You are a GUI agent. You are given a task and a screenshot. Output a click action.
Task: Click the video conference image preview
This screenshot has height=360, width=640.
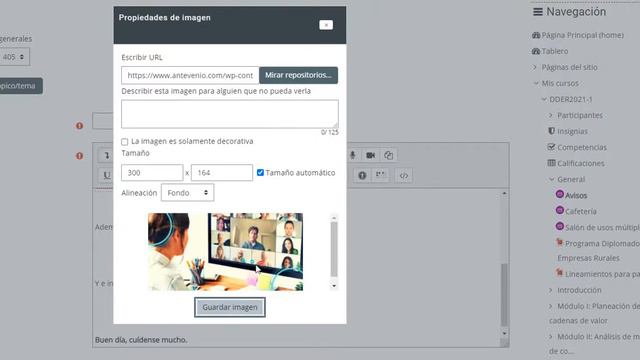pyautogui.click(x=225, y=251)
